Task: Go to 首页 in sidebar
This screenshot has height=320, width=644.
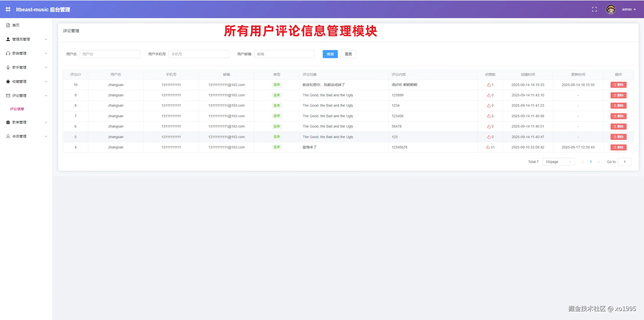Action: click(16, 25)
